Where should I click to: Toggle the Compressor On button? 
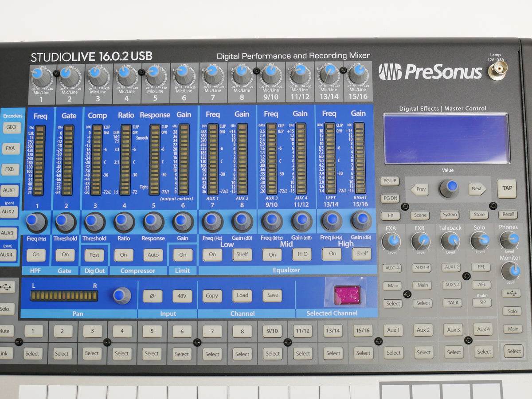tap(124, 255)
